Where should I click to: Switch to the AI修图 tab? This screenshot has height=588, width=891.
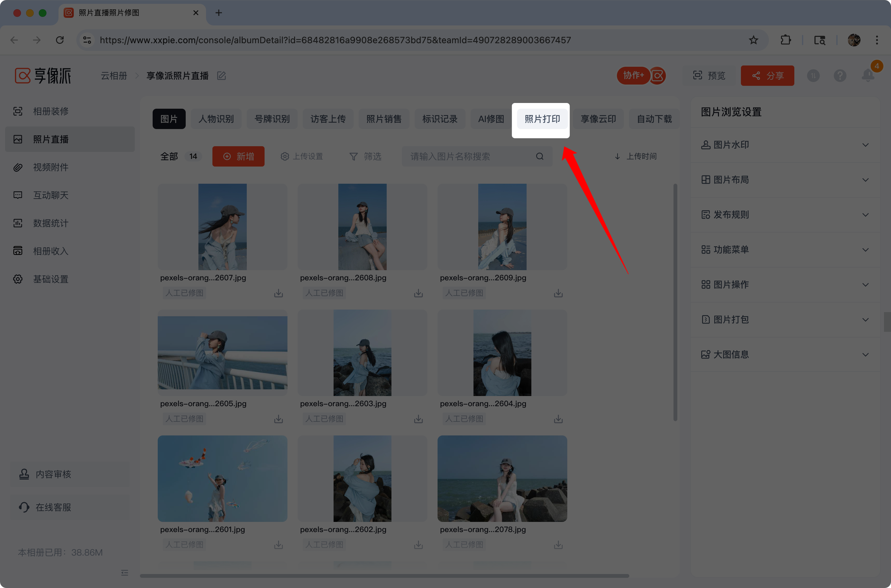[x=491, y=119]
